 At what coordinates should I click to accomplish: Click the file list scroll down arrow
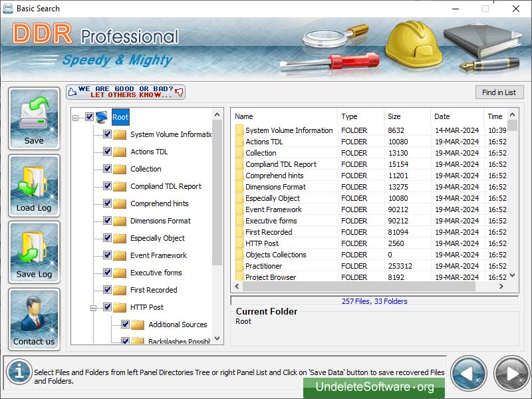click(x=512, y=275)
